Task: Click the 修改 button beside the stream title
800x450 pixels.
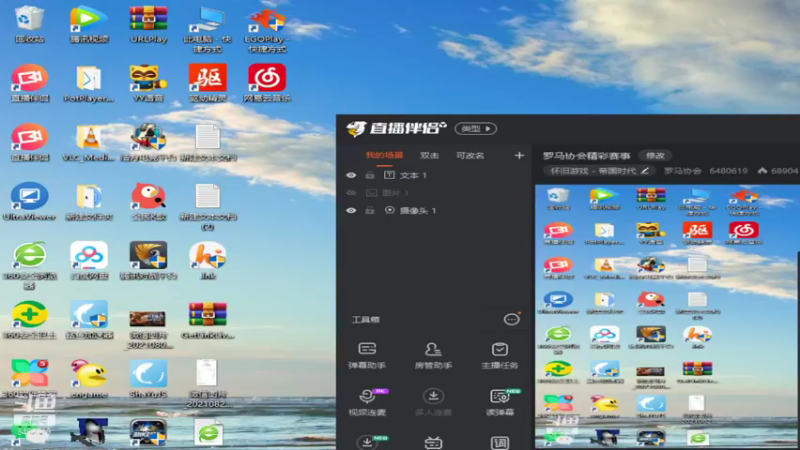Action: (x=655, y=155)
